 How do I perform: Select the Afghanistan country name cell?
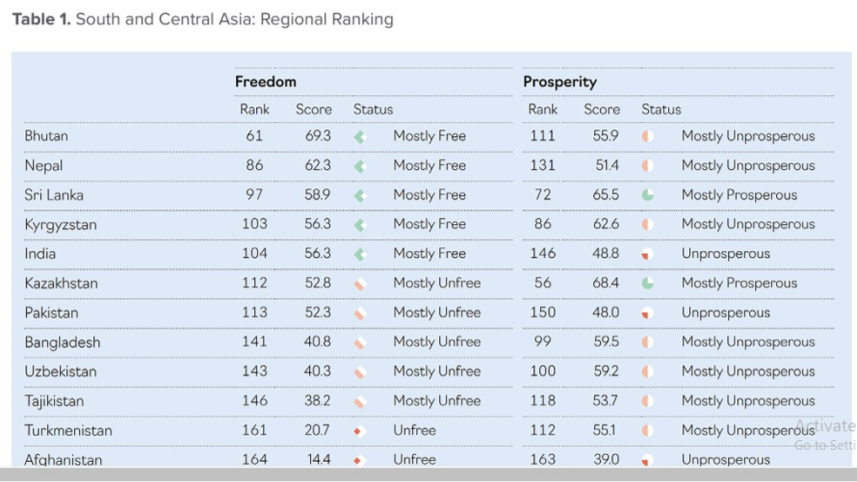click(63, 460)
